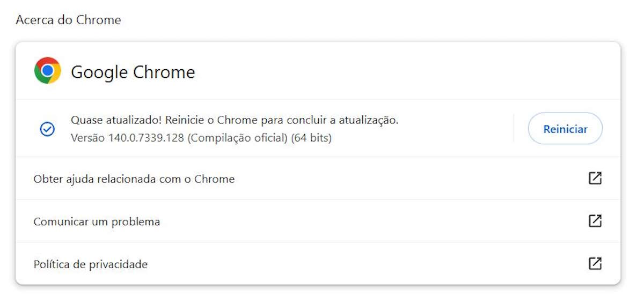This screenshot has width=644, height=303.
Task: Click the vertical divider left of Reiniciar
Action: 514,128
